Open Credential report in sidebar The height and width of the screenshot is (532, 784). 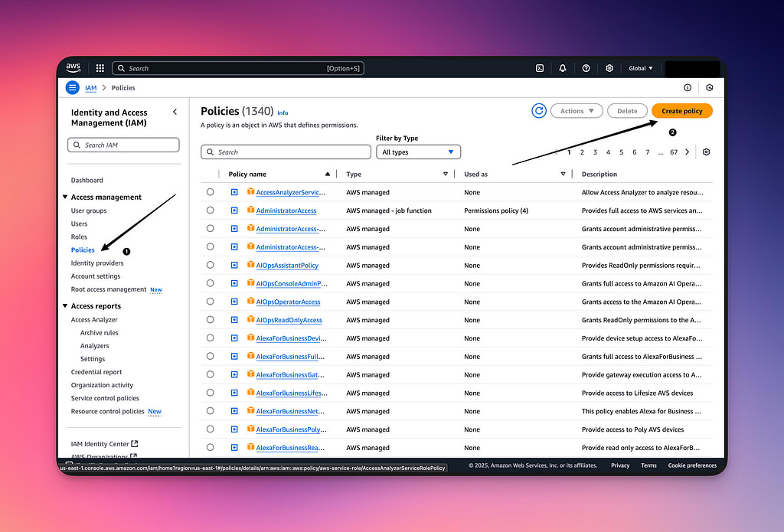(x=96, y=372)
